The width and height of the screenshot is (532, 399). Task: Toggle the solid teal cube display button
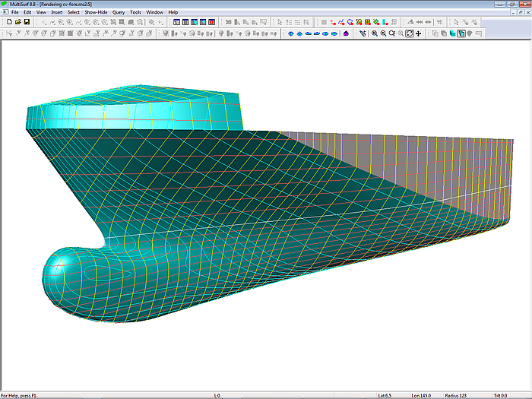point(451,33)
